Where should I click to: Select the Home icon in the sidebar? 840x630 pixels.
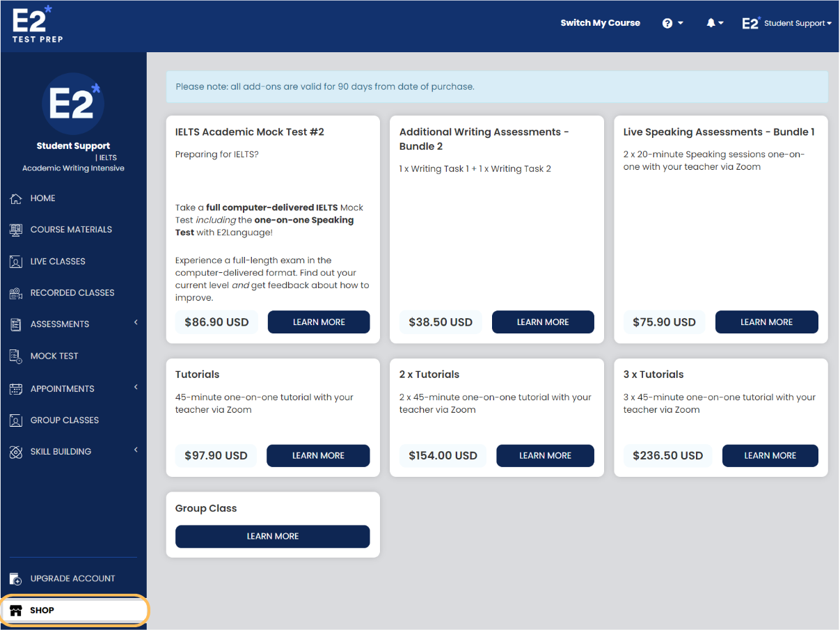[15, 198]
